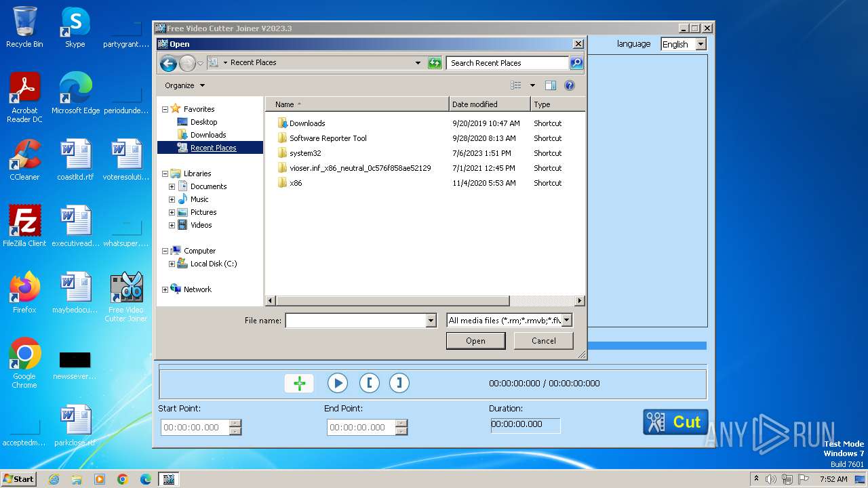This screenshot has width=868, height=488.
Task: Increase the Start Point stepper
Action: [235, 424]
